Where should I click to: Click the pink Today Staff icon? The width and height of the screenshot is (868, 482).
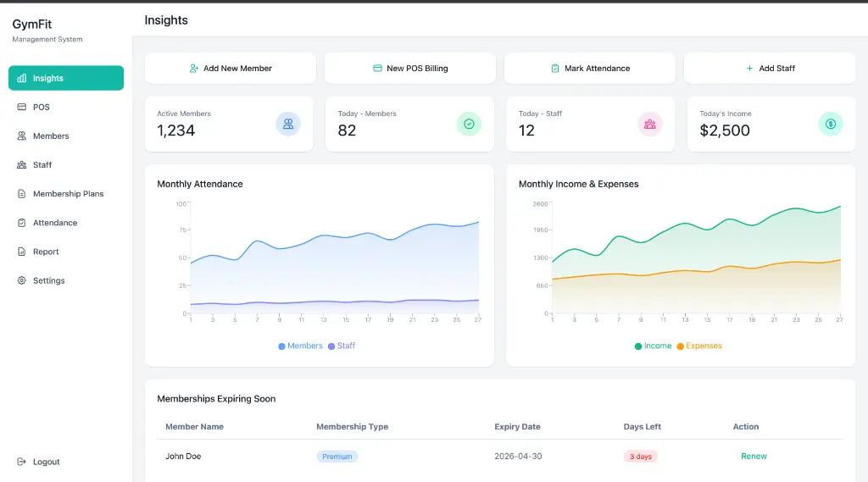650,124
